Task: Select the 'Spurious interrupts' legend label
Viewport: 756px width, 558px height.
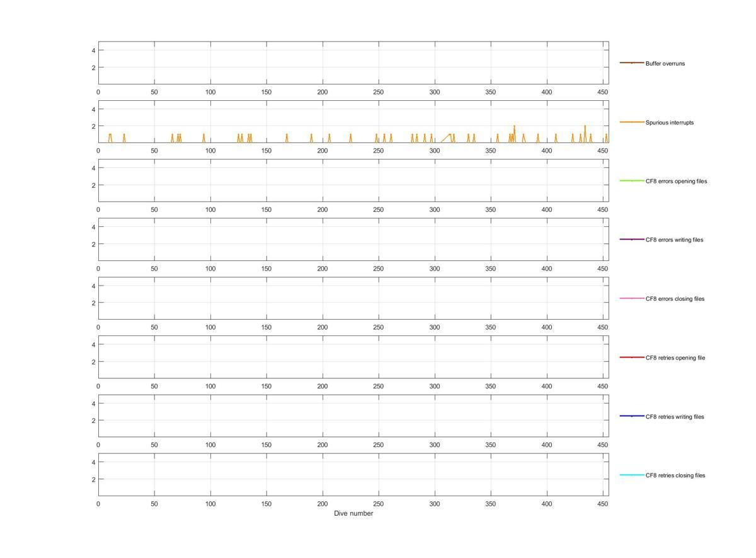Action: point(669,122)
